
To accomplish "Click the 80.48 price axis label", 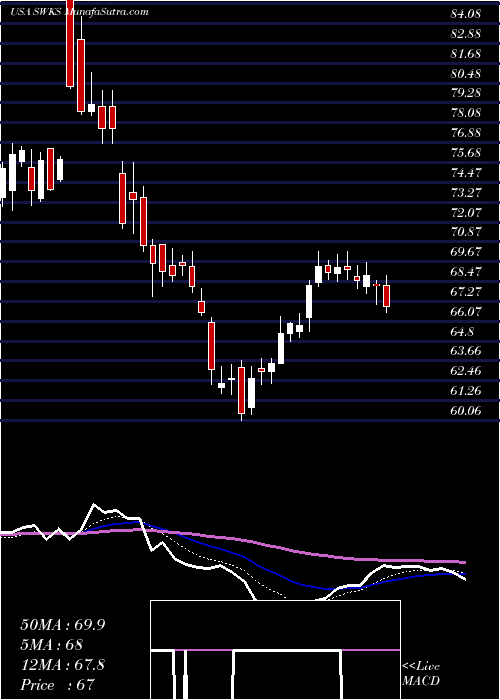I will [466, 74].
